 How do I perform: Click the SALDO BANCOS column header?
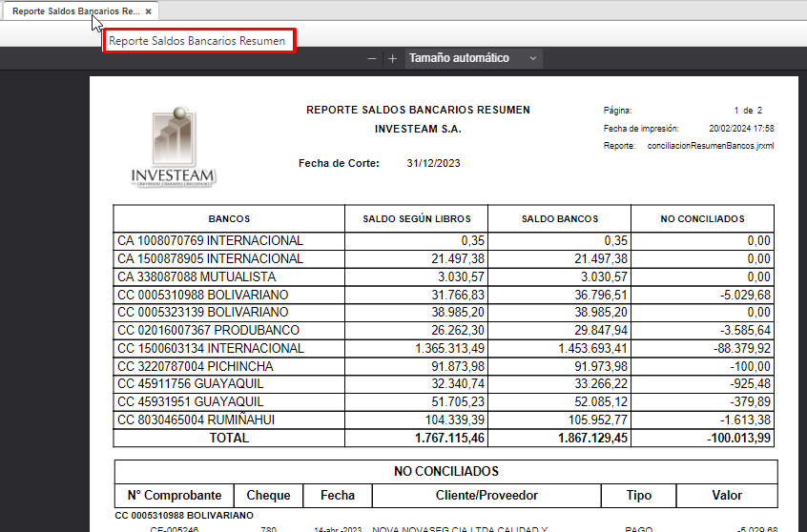[560, 219]
